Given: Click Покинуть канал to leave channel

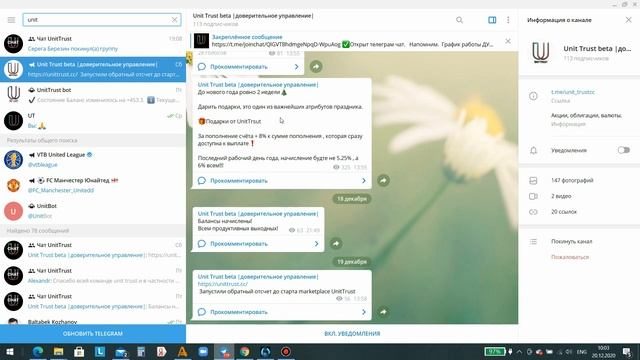Looking at the screenshot, I should [x=571, y=242].
